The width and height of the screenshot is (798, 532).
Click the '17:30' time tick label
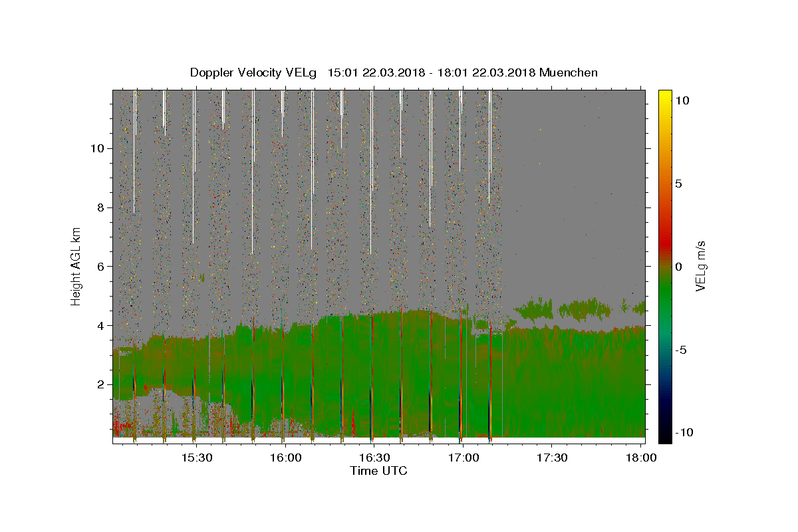pyautogui.click(x=552, y=458)
